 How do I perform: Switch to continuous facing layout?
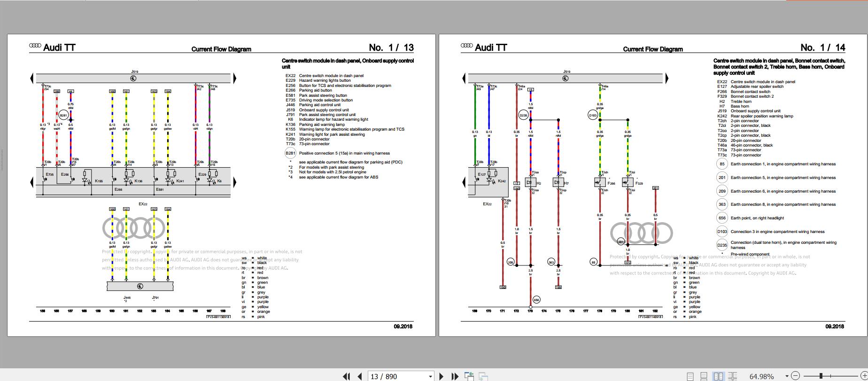pos(732,376)
